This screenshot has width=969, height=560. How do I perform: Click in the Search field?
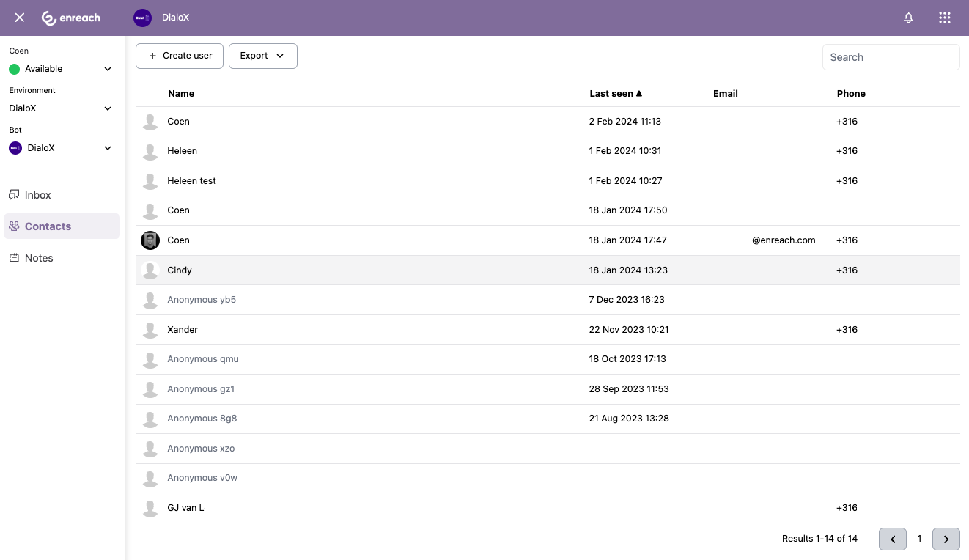tap(891, 57)
